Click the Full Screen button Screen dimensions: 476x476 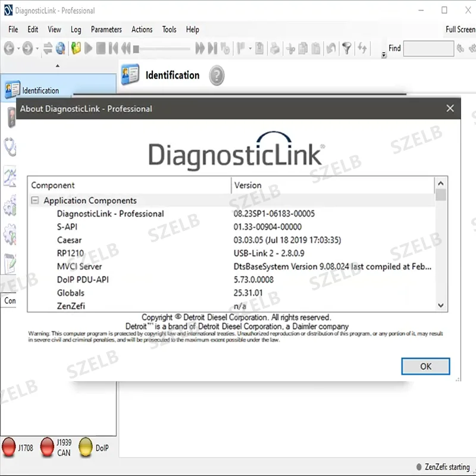(x=460, y=29)
